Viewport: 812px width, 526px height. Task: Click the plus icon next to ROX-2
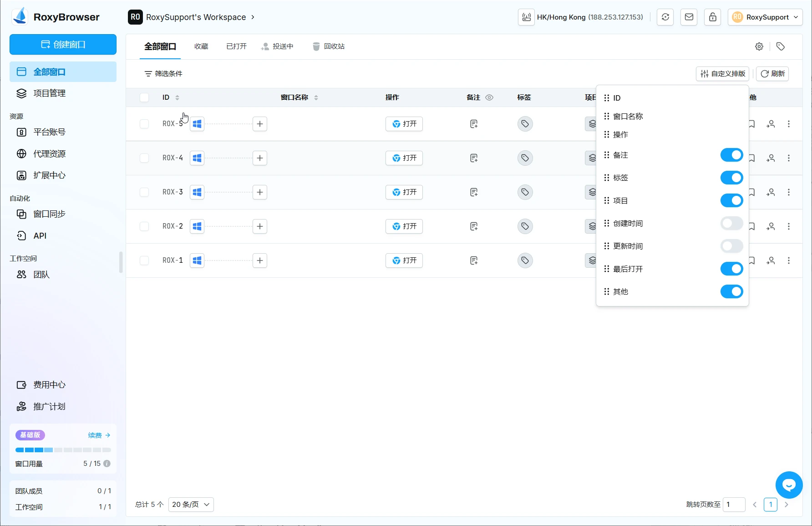pos(260,226)
